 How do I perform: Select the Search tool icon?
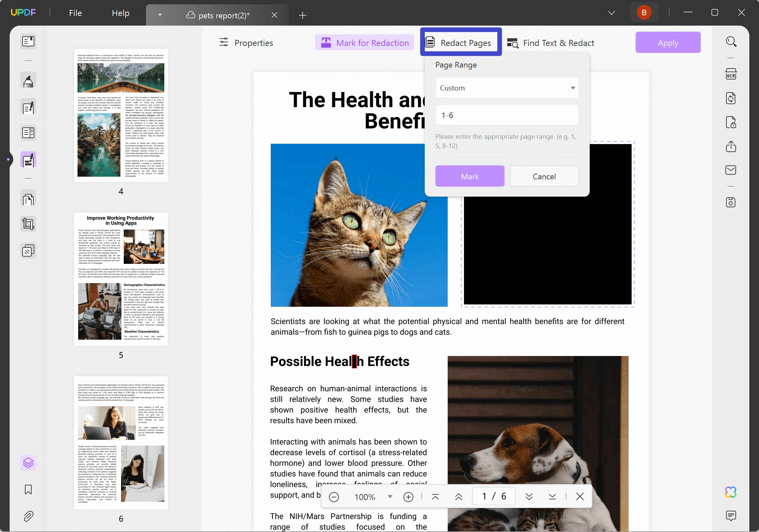tap(731, 41)
